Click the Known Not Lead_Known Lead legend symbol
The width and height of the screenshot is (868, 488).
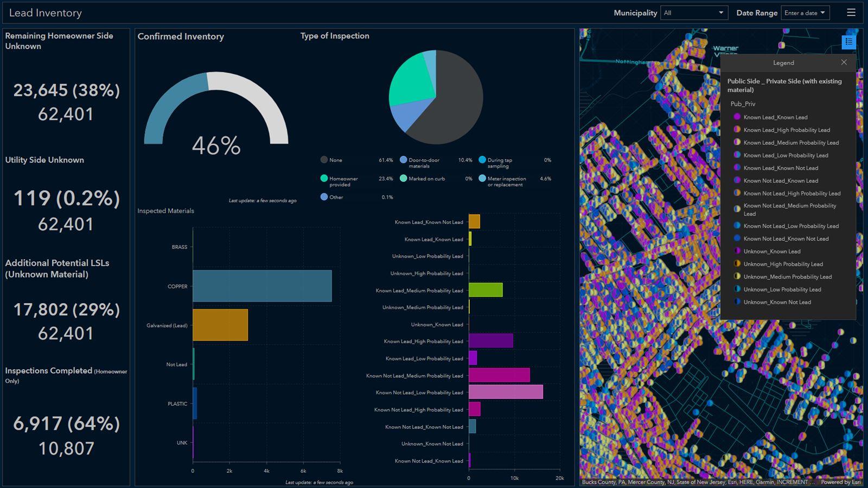(x=737, y=180)
